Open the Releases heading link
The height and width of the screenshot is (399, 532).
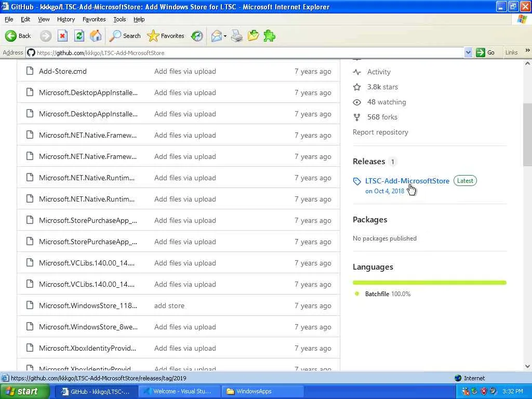[x=369, y=162]
